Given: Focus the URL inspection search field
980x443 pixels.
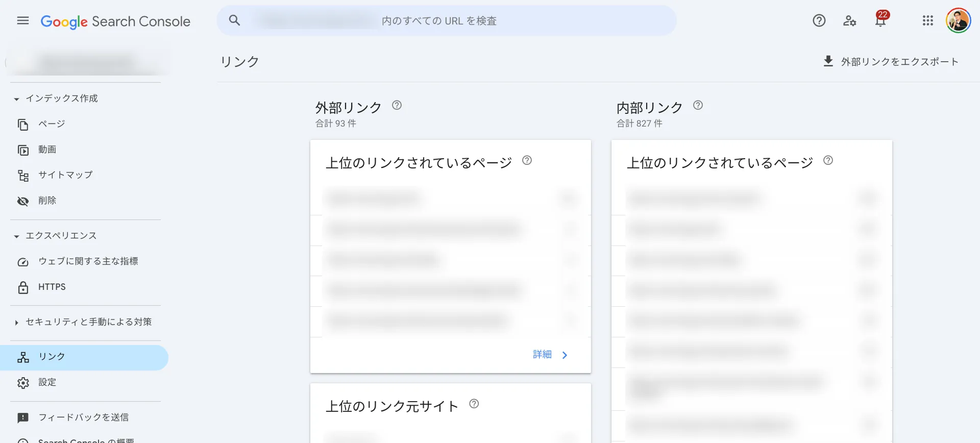Looking at the screenshot, I should [447, 21].
